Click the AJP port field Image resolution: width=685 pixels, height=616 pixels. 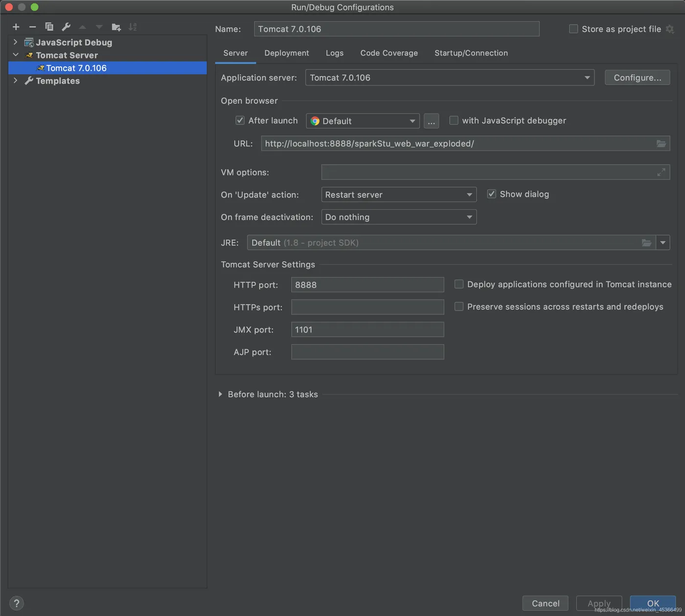tap(367, 352)
